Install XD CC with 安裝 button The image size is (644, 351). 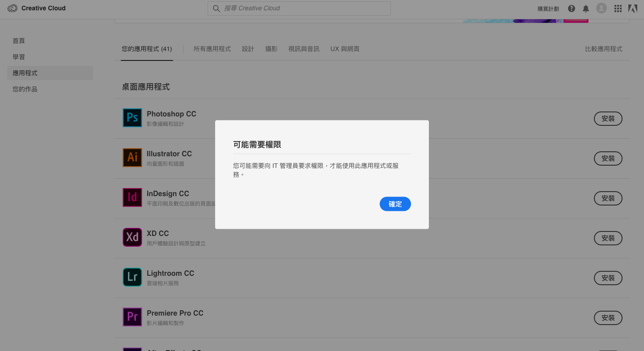pos(608,238)
